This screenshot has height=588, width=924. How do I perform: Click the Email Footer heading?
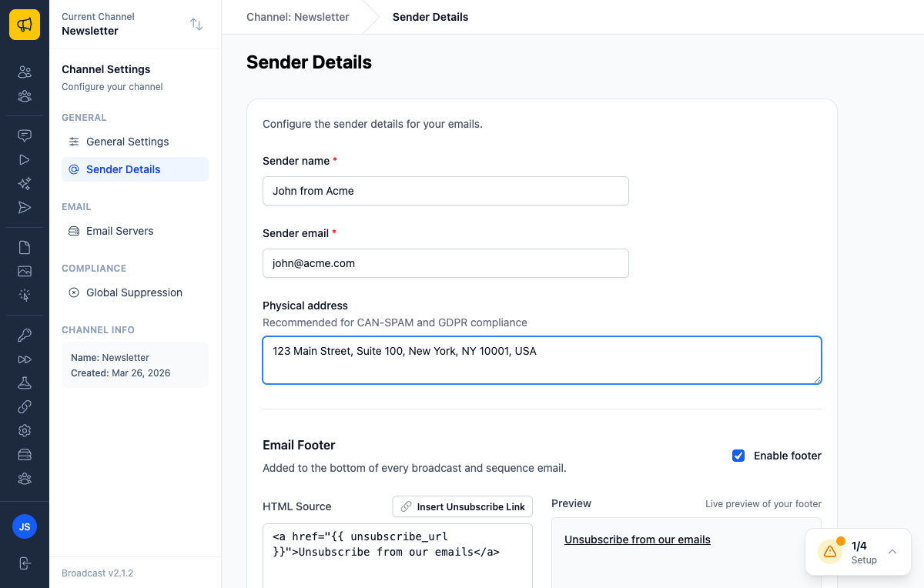(299, 445)
